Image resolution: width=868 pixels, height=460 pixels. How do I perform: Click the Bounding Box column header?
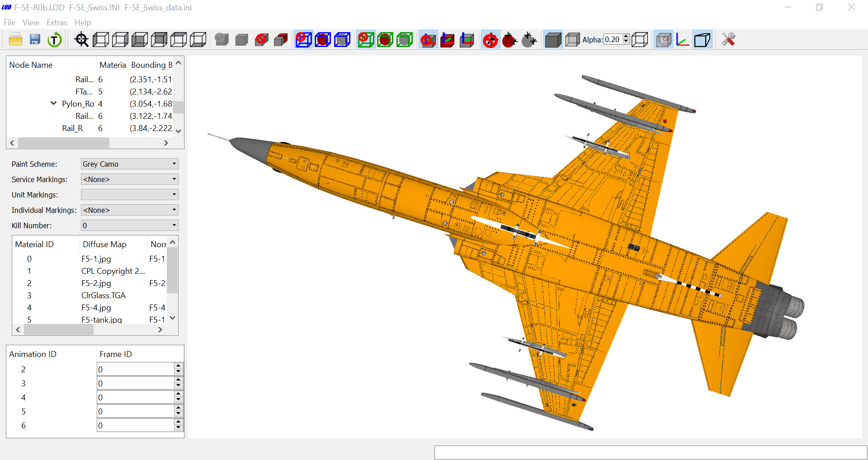coord(151,65)
